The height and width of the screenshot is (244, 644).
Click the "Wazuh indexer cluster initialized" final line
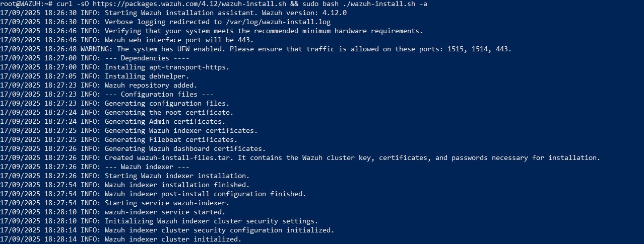(173, 239)
